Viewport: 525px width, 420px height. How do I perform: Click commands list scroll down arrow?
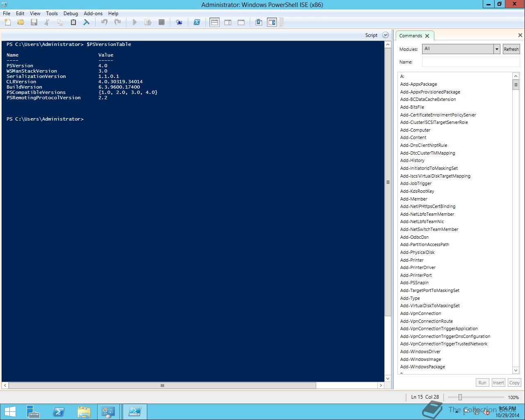pos(516,370)
